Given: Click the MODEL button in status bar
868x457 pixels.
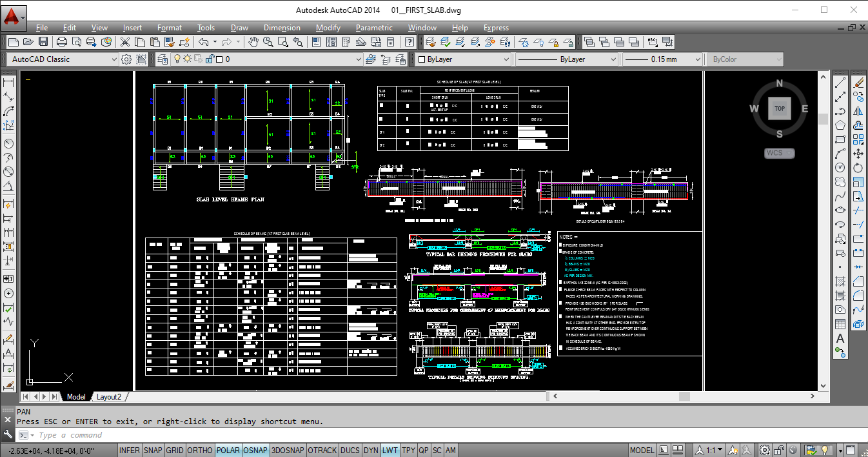Looking at the screenshot, I should click(642, 451).
